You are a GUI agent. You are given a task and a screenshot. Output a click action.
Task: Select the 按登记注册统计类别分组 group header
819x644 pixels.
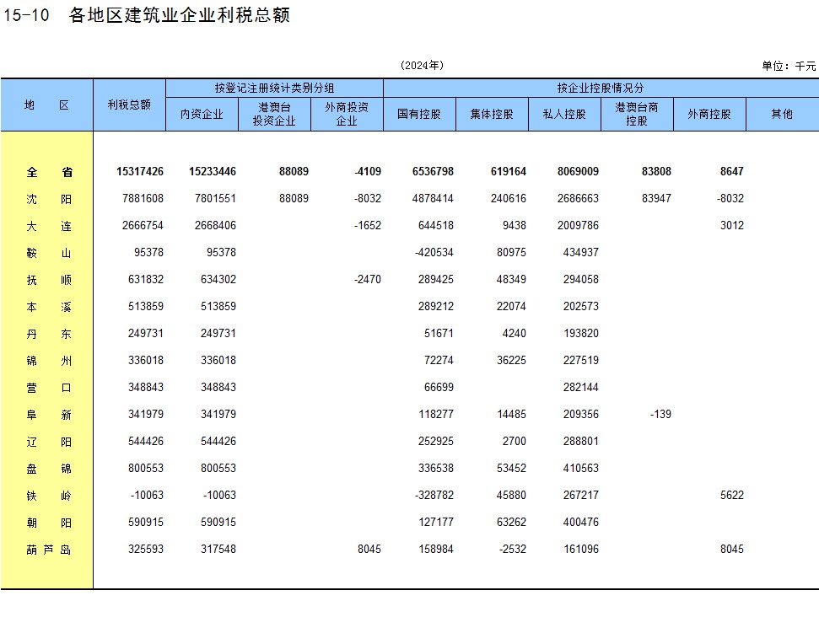[274, 88]
